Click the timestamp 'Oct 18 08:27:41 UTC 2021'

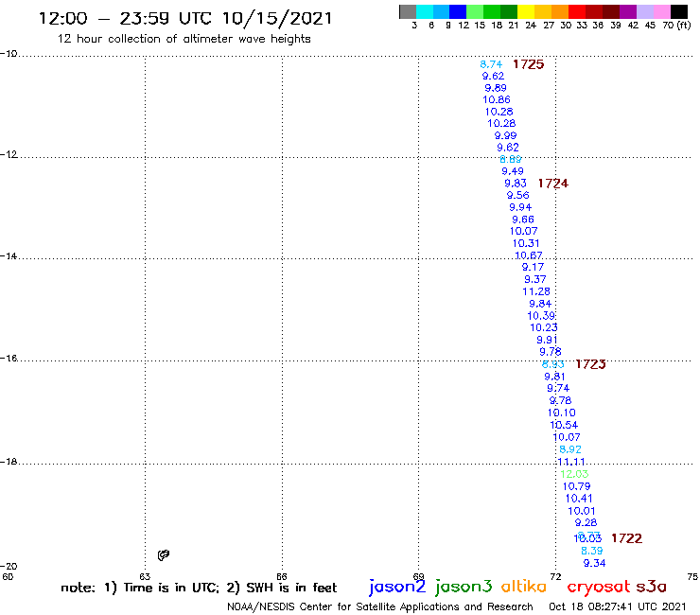pos(618,606)
